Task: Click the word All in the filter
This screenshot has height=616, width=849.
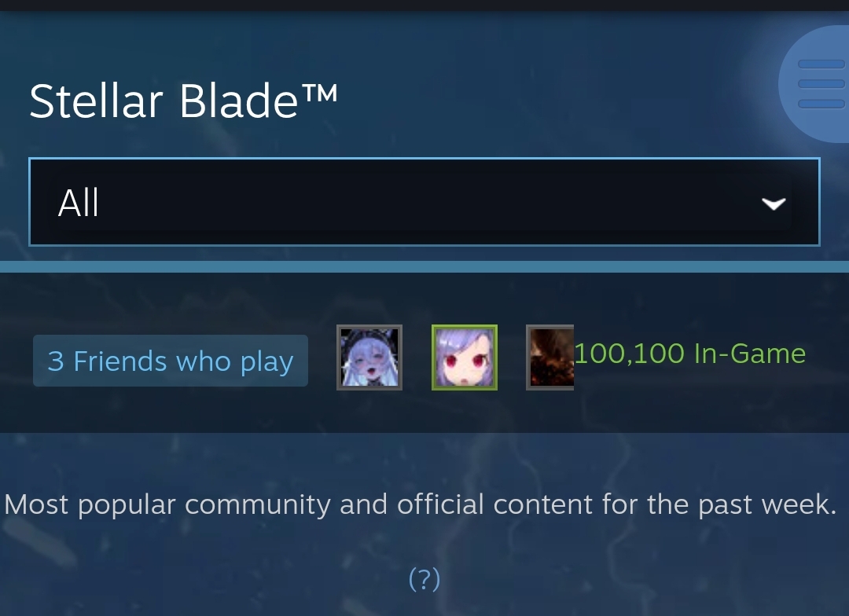Action: tap(79, 203)
